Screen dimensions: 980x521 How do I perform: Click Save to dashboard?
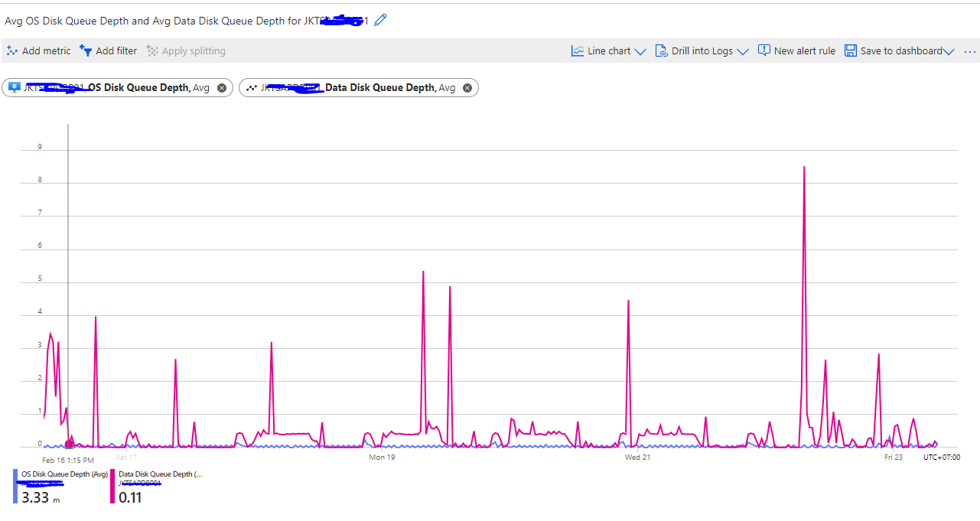point(900,50)
